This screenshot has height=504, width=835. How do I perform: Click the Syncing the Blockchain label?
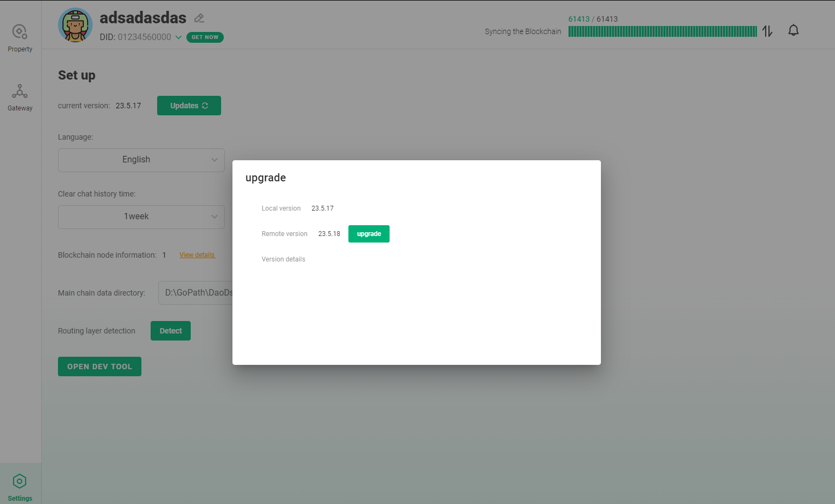[523, 31]
